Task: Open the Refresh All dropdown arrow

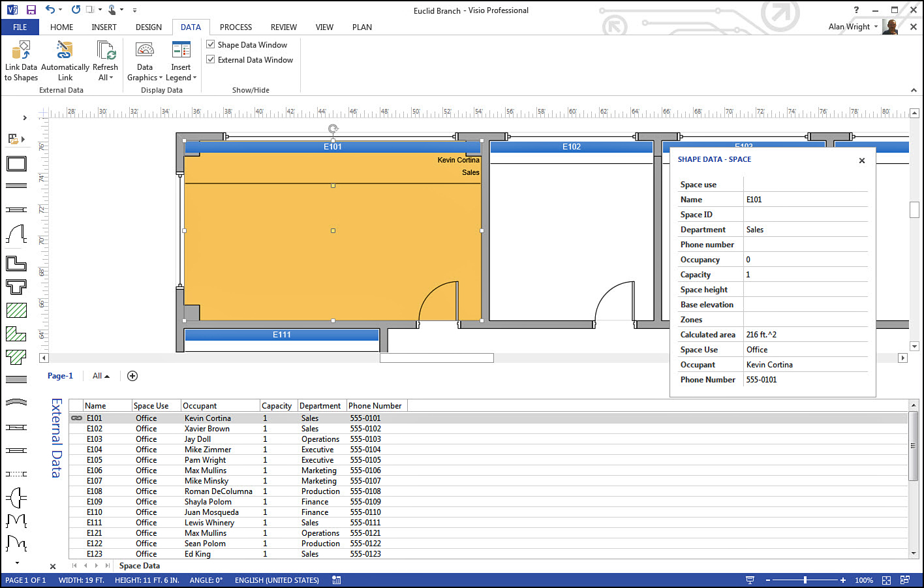Action: point(111,78)
